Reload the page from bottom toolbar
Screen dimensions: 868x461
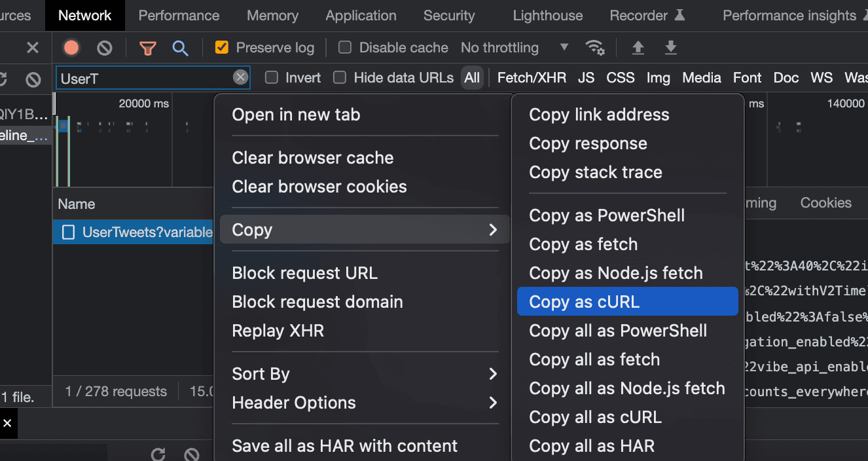(157, 453)
